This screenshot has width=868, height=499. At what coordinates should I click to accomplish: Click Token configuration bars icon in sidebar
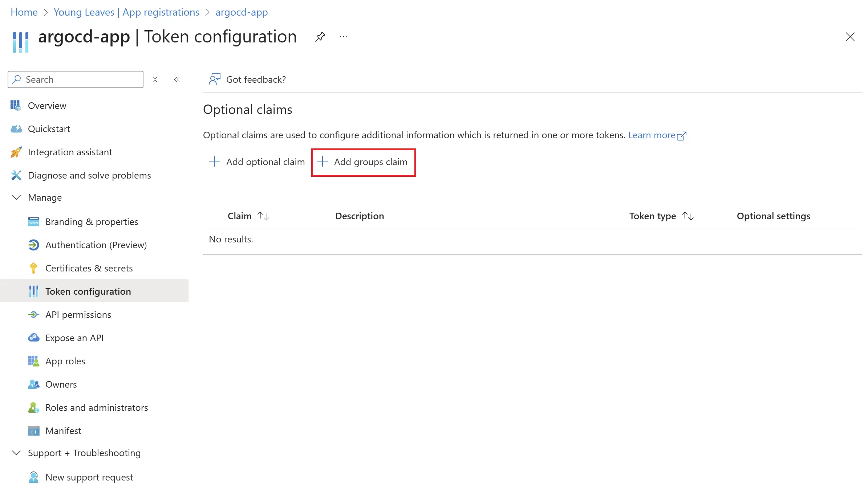click(x=33, y=291)
